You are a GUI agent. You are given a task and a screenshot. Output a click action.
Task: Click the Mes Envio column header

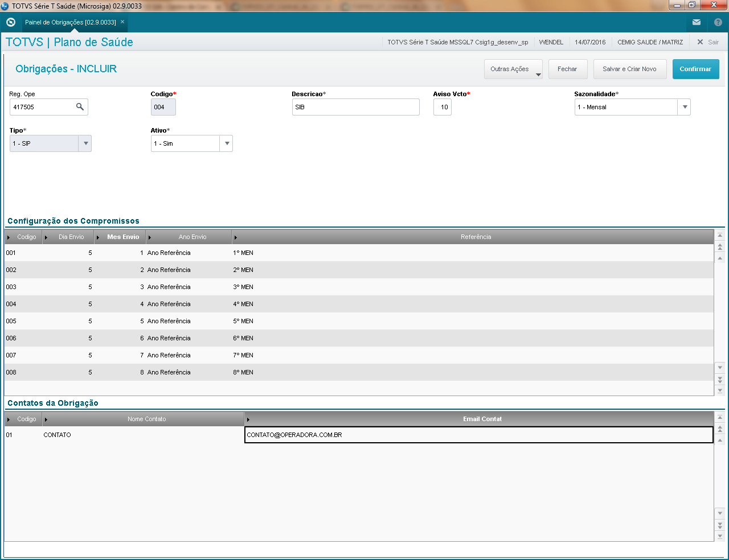click(x=120, y=237)
